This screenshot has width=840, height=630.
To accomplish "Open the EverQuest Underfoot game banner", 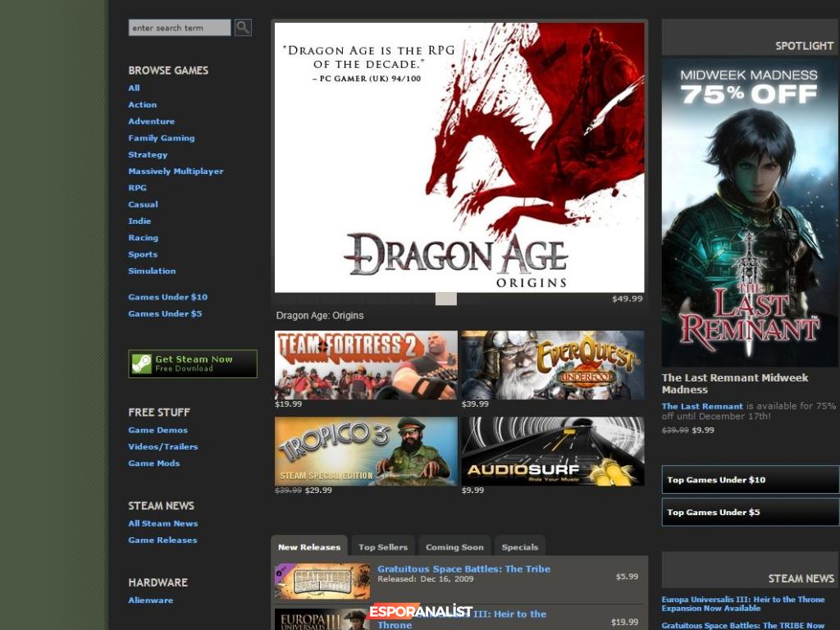I will click(x=552, y=365).
